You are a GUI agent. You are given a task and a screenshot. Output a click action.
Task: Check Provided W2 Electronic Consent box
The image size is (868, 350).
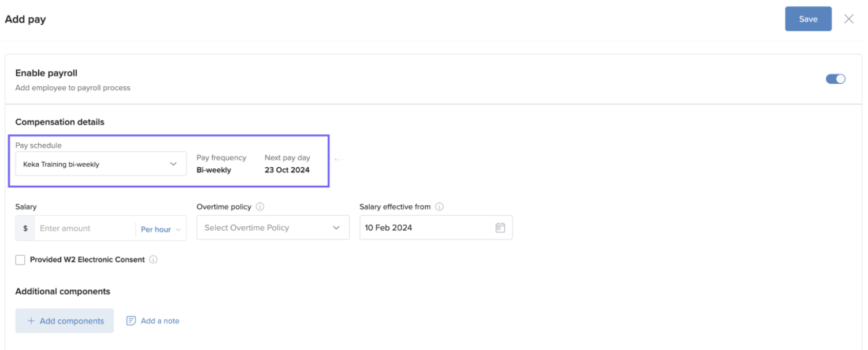(x=20, y=260)
